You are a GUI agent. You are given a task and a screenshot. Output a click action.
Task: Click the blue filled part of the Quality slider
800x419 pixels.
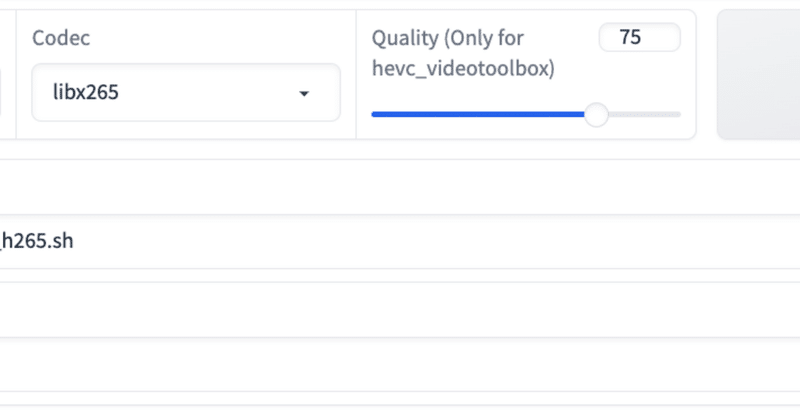tap(478, 114)
